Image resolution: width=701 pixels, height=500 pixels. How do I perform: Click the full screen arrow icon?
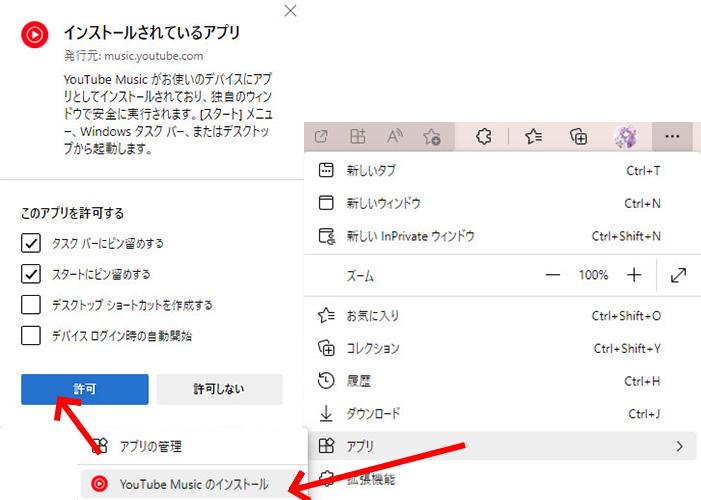pos(679,275)
